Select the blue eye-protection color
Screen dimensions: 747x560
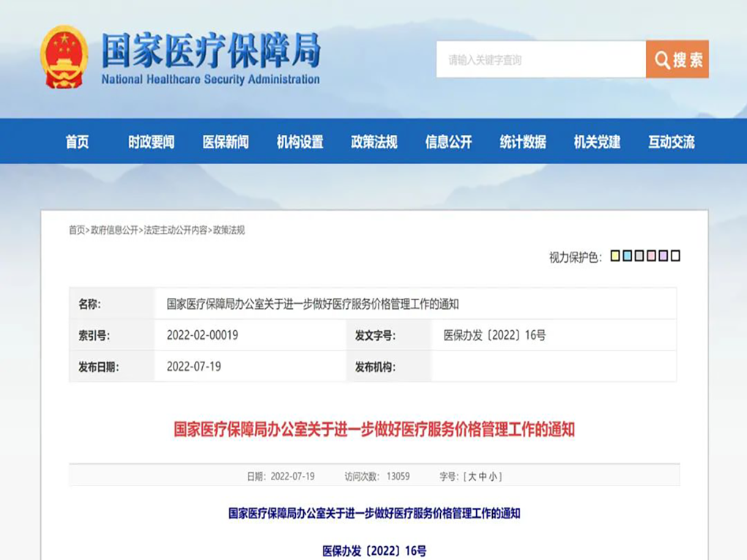pyautogui.click(x=628, y=255)
